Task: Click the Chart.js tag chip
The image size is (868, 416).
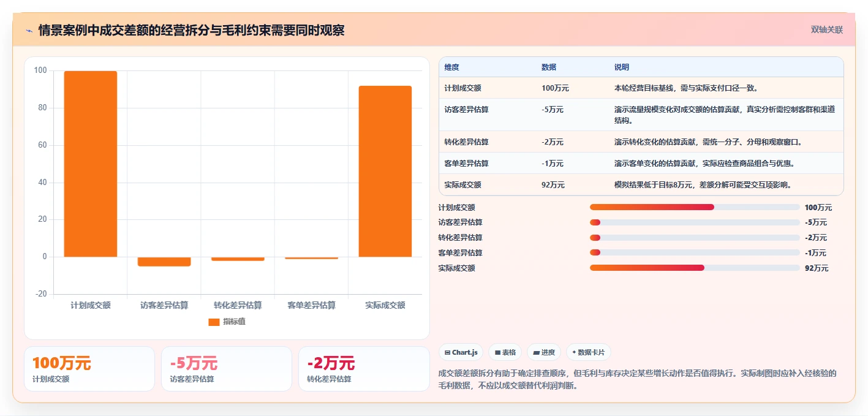Action: [x=461, y=352]
